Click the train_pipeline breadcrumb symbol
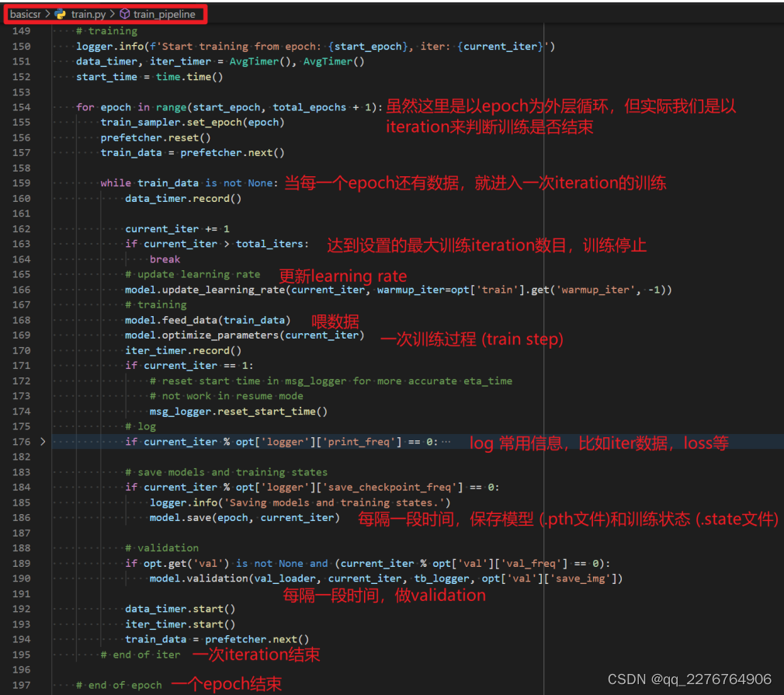Viewport: 784px width, 695px height. (164, 14)
